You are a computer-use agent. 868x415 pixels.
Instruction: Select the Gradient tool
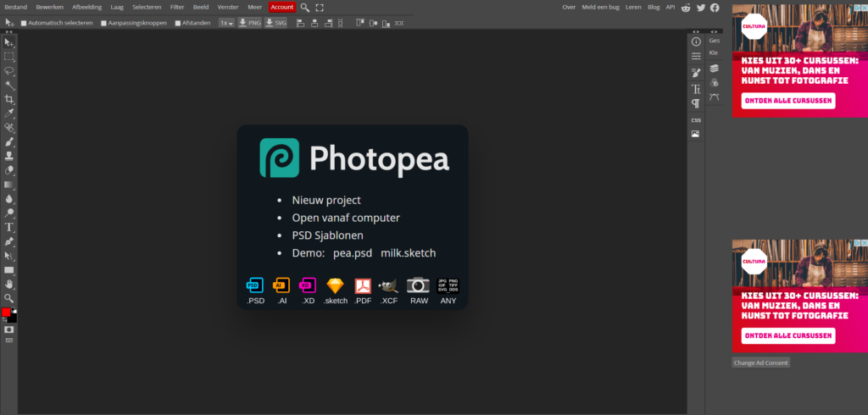click(8, 185)
